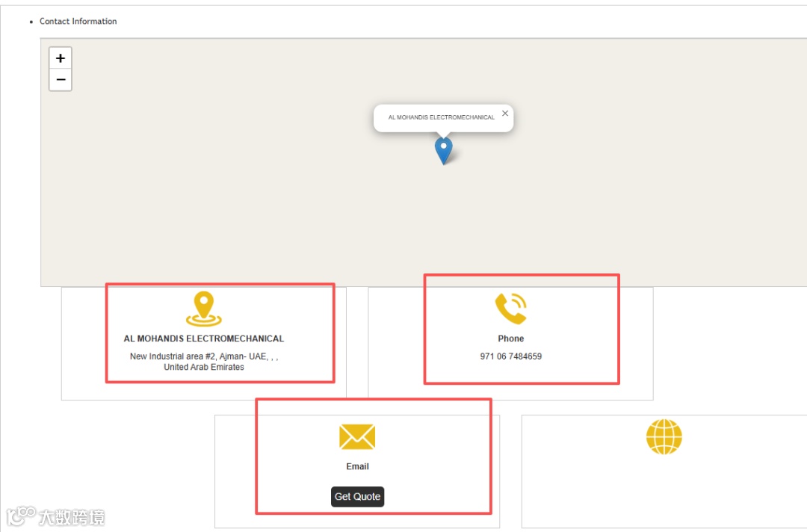Viewport: 807px width, 532px height.
Task: Click the Contact Information heading
Action: 78,21
